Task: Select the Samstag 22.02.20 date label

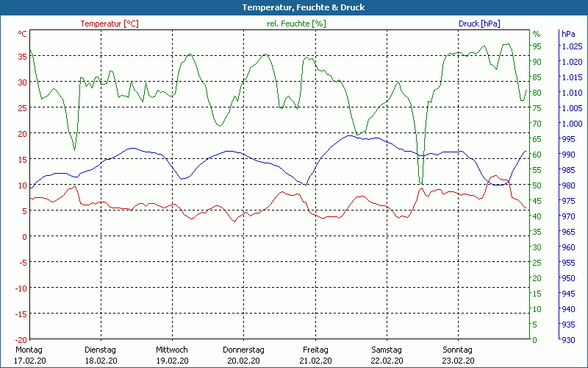Action: click(x=387, y=355)
